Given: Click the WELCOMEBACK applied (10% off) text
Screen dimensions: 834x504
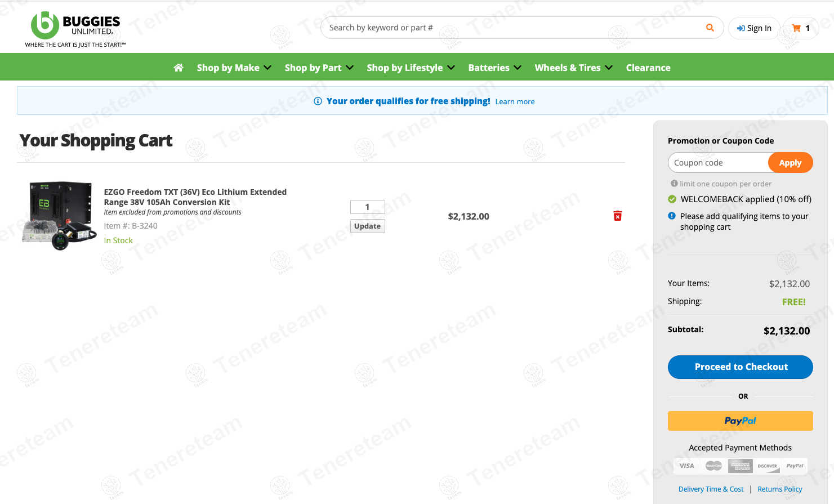Looking at the screenshot, I should pos(746,199).
